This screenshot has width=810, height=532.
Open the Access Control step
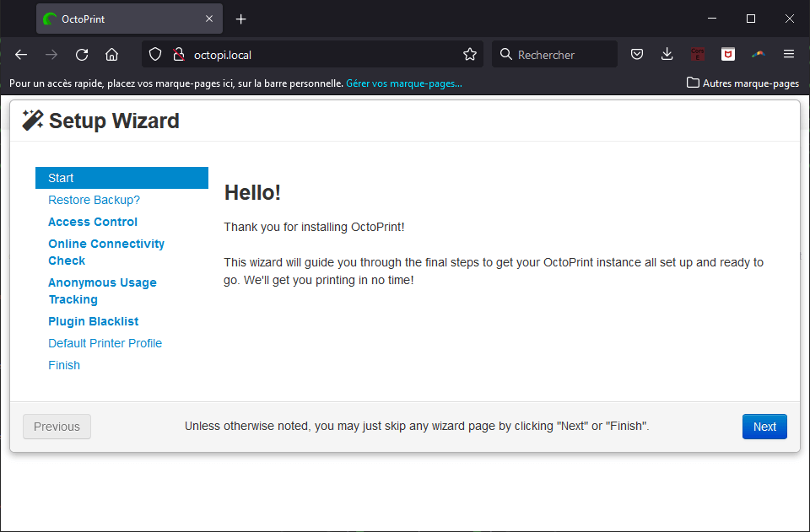(93, 222)
